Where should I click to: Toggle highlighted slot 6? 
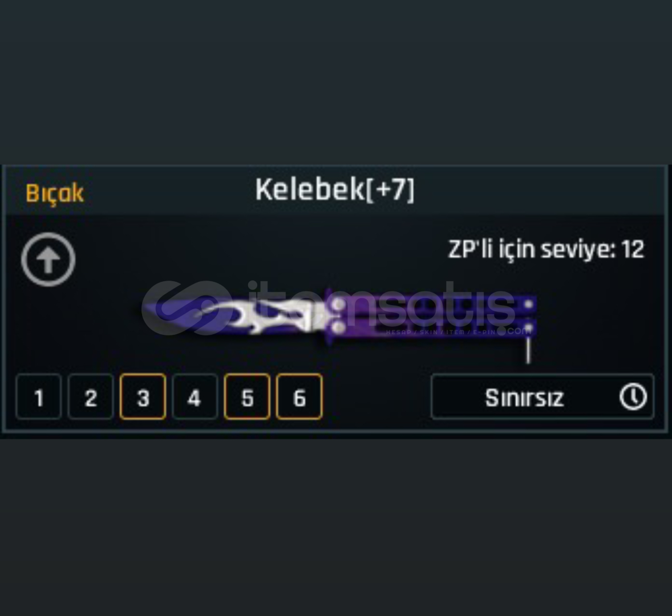[299, 396]
